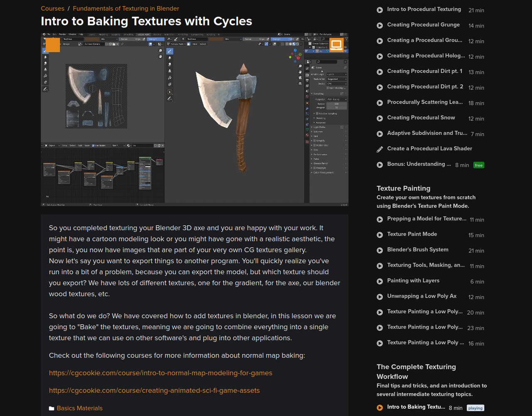Select the Draw brush in the paint toolbar
The width and height of the screenshot is (532, 416).
[45, 51]
